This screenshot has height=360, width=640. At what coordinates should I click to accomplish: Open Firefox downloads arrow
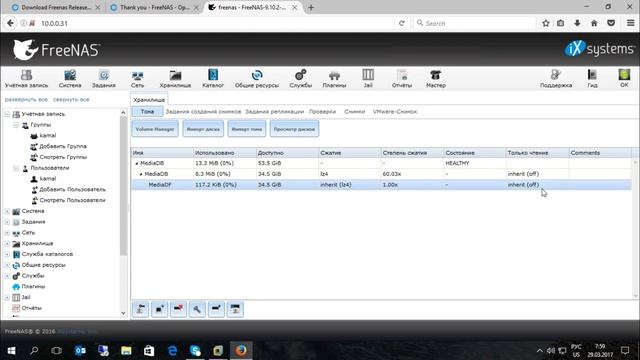(x=577, y=23)
